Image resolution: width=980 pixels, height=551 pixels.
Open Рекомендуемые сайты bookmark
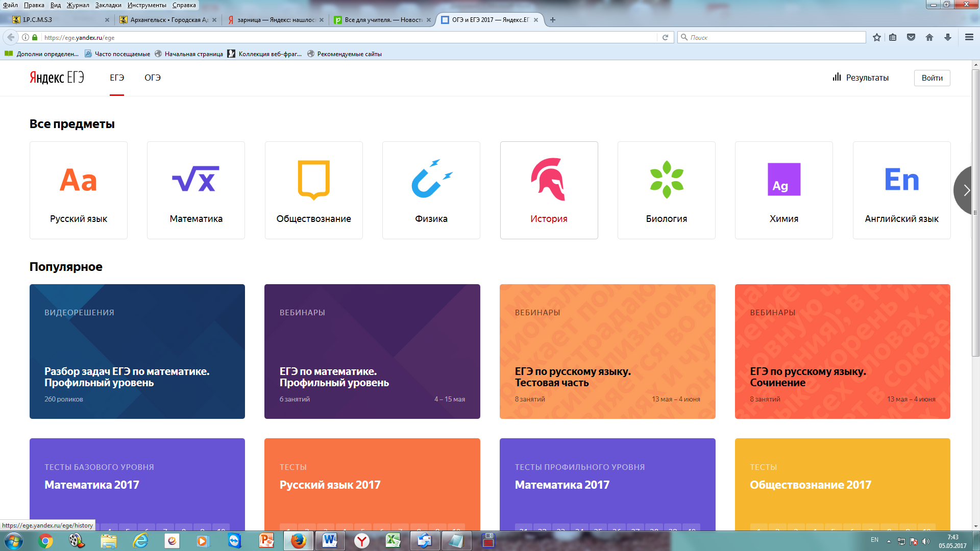(345, 54)
